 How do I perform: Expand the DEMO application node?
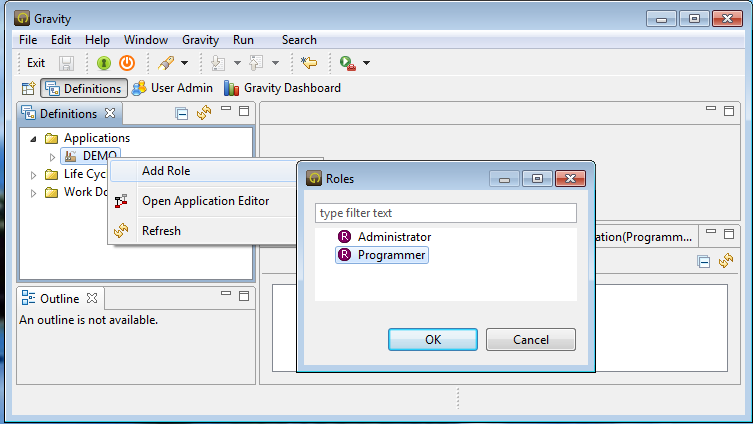click(x=52, y=156)
